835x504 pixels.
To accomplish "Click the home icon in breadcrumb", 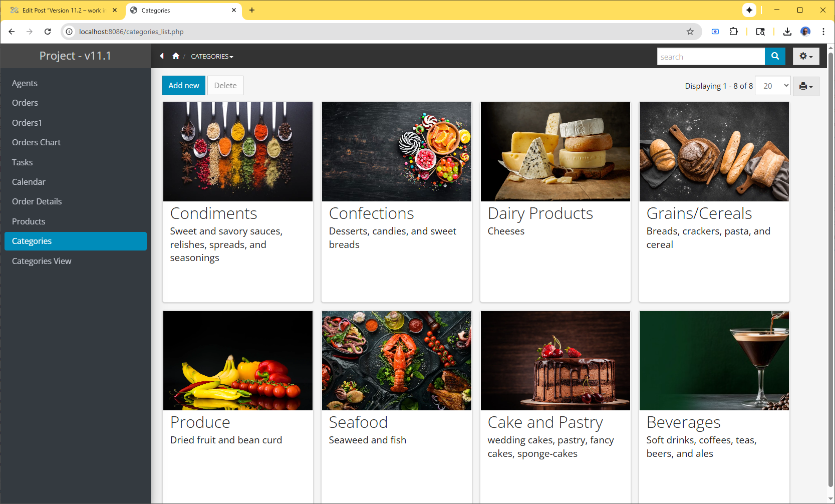I will coord(176,56).
